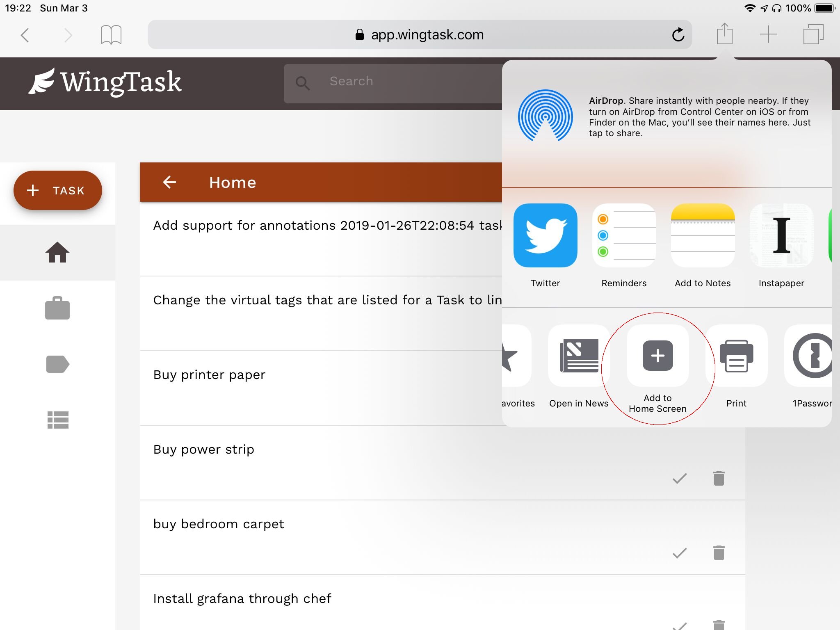Screen dimensions: 840x630
Task: Open 'Install grafana through chef' task
Action: pyautogui.click(x=442, y=603)
